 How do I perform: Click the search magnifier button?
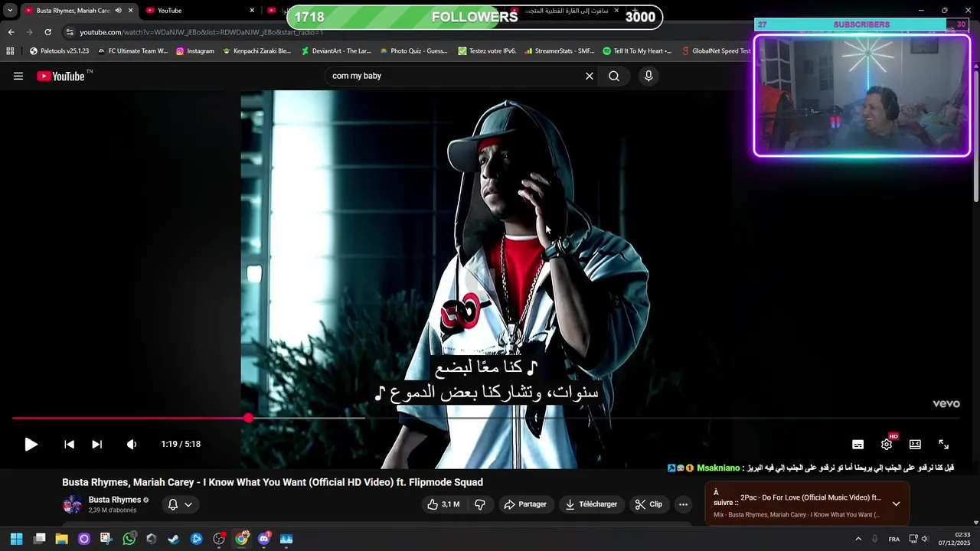(614, 76)
